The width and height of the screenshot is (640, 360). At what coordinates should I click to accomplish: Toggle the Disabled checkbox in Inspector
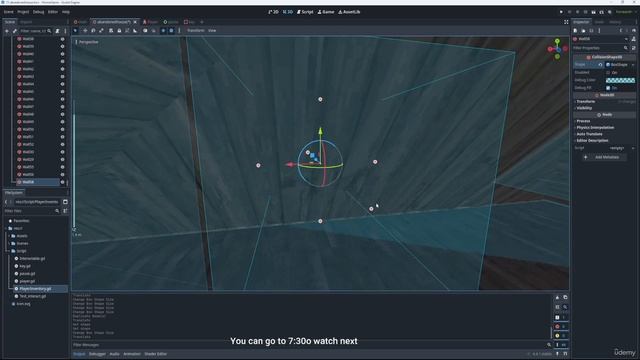608,73
